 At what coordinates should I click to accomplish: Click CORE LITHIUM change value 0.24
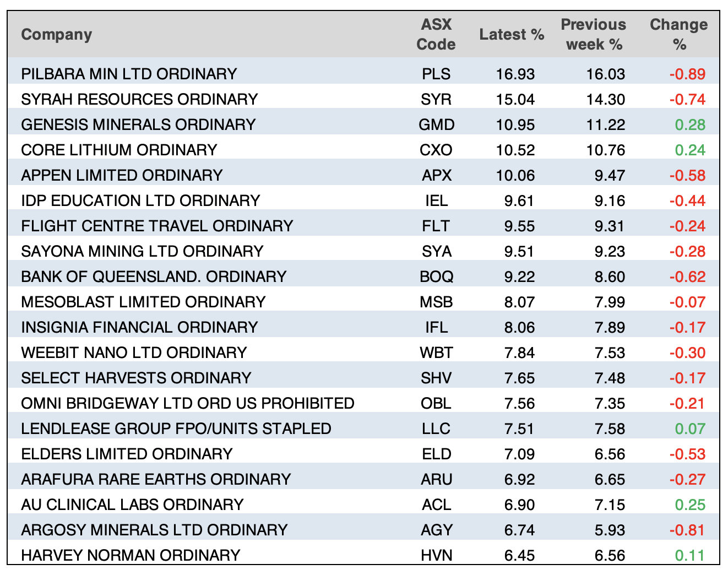point(689,150)
